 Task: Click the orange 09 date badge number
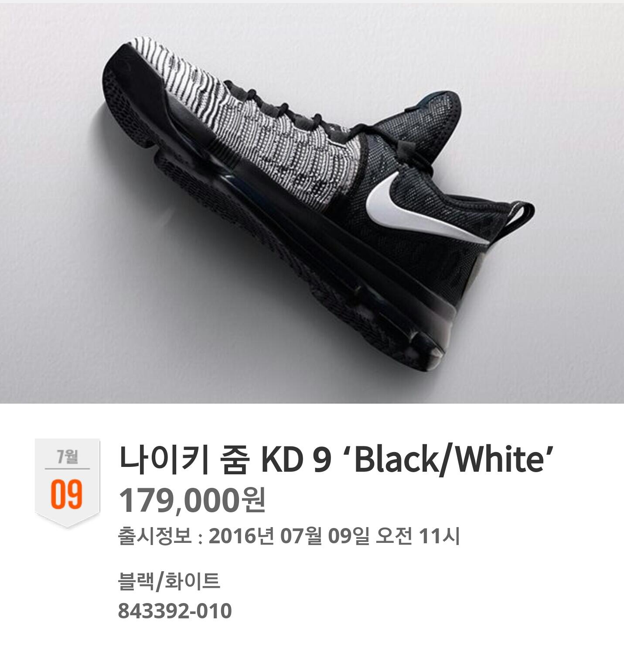coord(67,494)
